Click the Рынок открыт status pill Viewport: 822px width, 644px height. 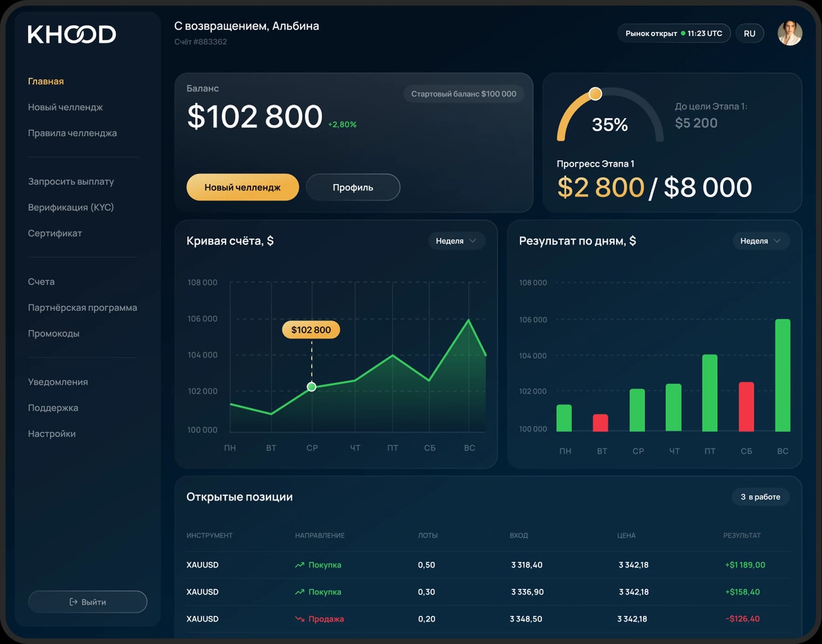click(674, 34)
